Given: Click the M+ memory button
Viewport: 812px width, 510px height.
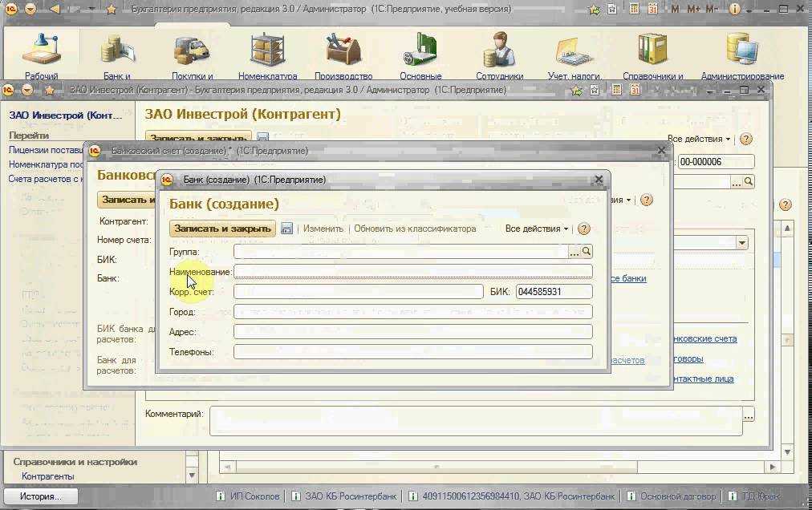Looking at the screenshot, I should pos(693,9).
